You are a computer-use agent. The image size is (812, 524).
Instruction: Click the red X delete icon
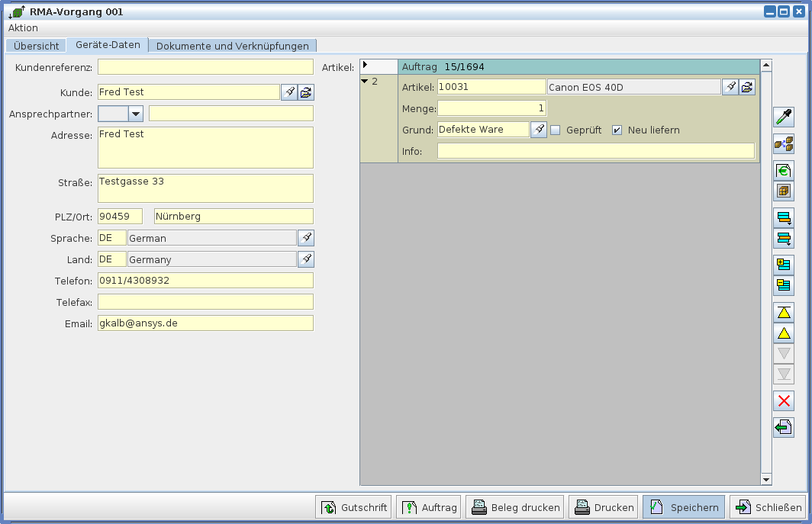coord(783,401)
